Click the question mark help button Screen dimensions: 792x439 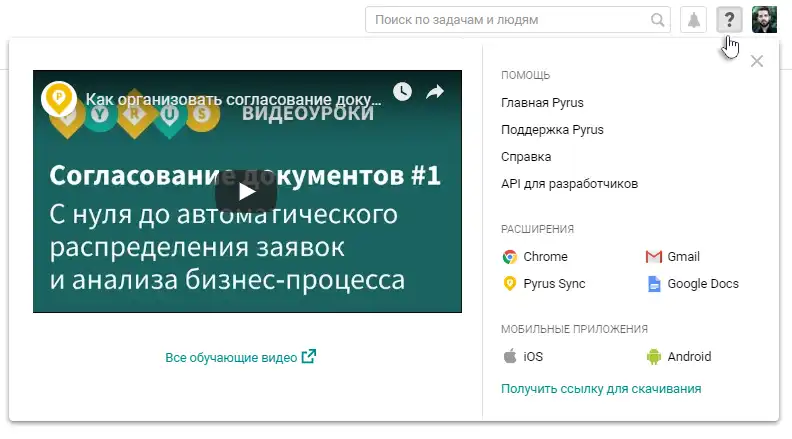coord(729,20)
